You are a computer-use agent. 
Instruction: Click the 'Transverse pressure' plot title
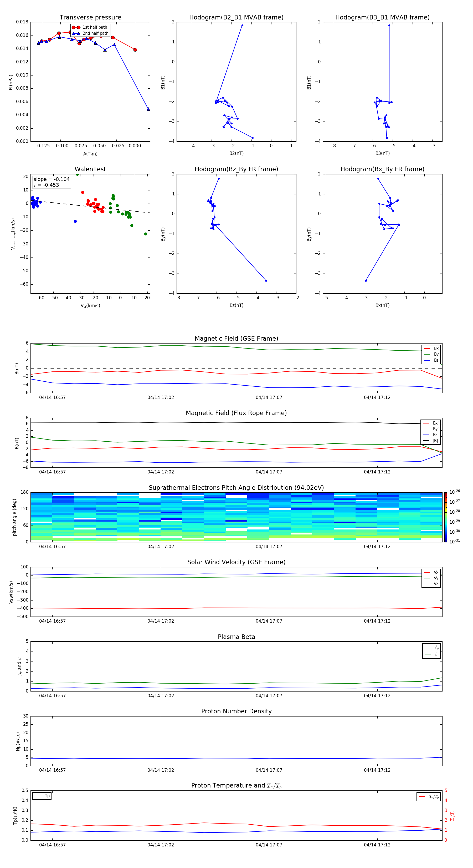point(90,18)
